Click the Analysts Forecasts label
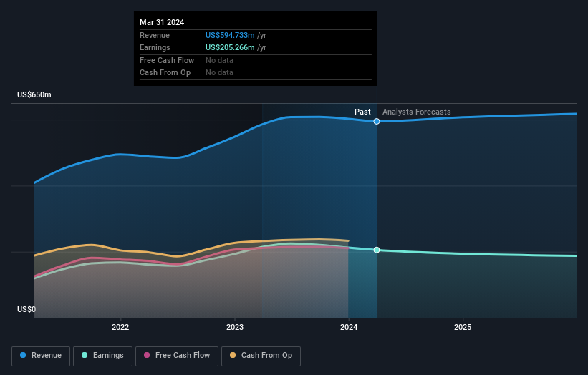 click(x=417, y=112)
